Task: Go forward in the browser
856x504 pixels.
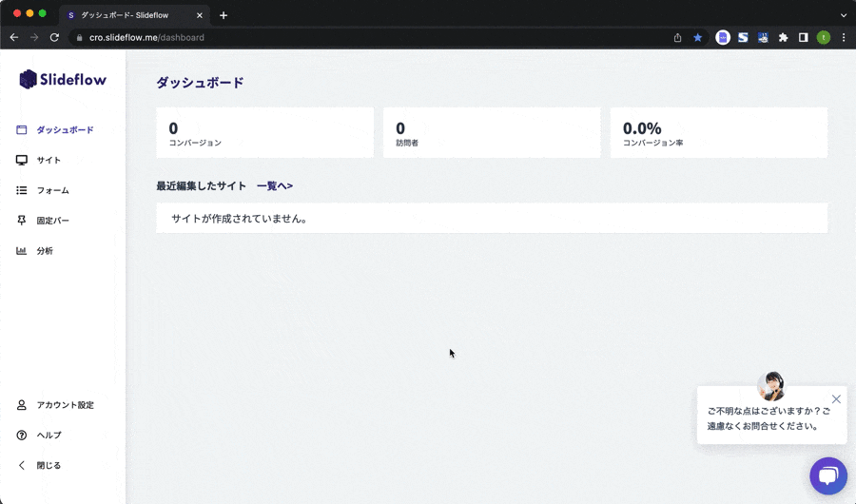Action: (34, 38)
